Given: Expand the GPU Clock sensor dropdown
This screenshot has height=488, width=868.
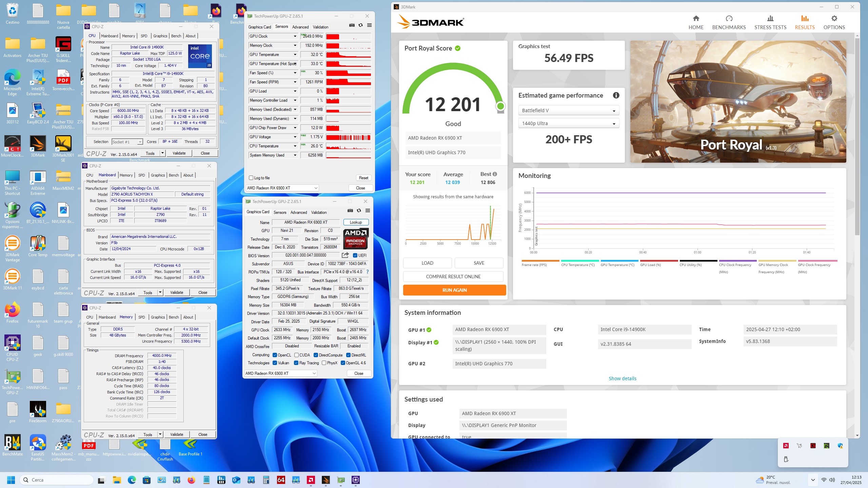Looking at the screenshot, I should point(295,36).
